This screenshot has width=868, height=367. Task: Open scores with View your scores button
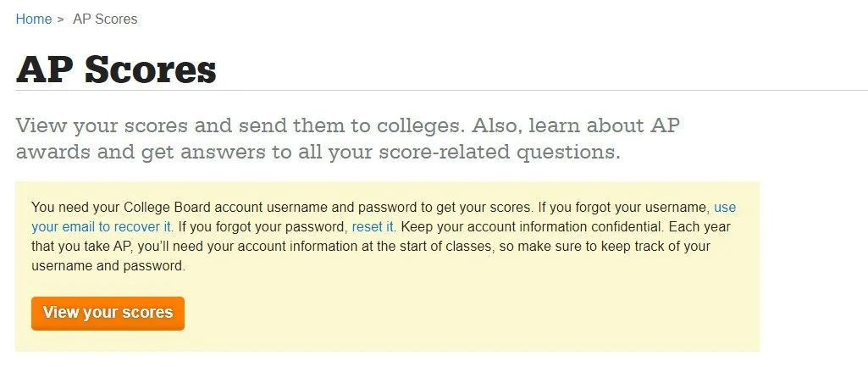(108, 314)
